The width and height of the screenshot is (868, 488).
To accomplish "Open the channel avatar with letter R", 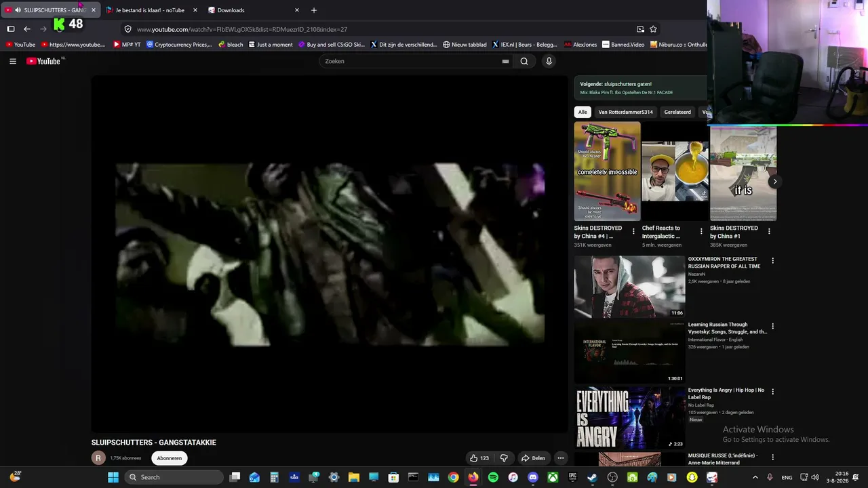I will (x=98, y=458).
